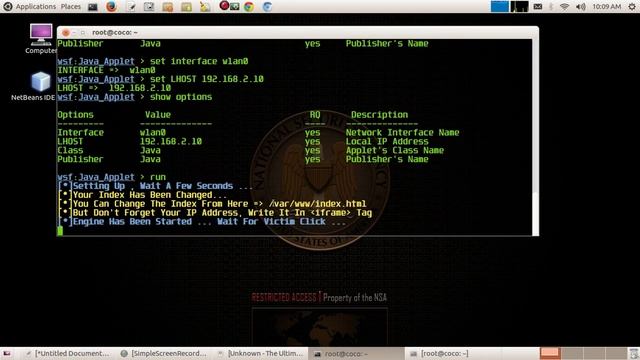
Task: Click the blue panel applet indicator
Action: coord(499,7)
